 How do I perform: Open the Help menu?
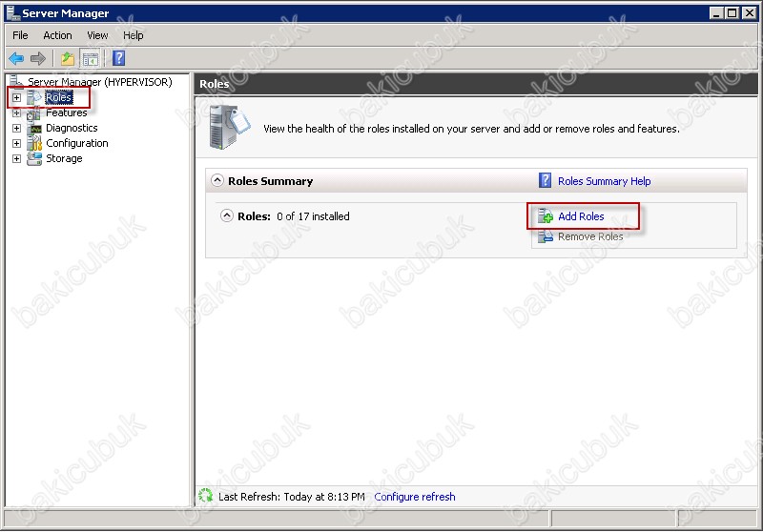coord(133,35)
